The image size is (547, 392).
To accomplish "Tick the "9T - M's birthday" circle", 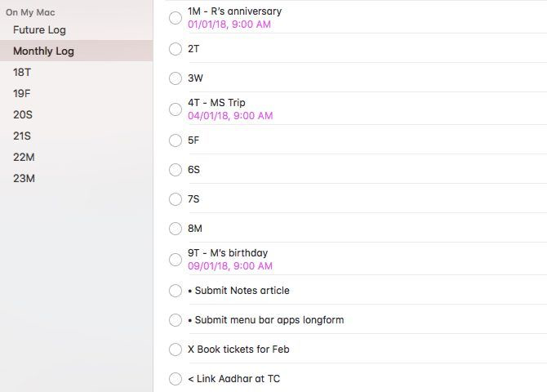I will click(175, 260).
